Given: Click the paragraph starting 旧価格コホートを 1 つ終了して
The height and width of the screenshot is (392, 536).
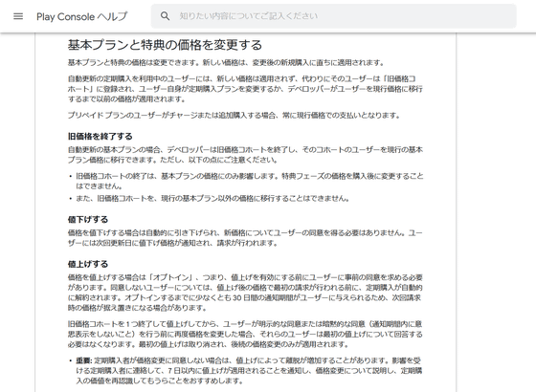Looking at the screenshot, I should 245,334.
